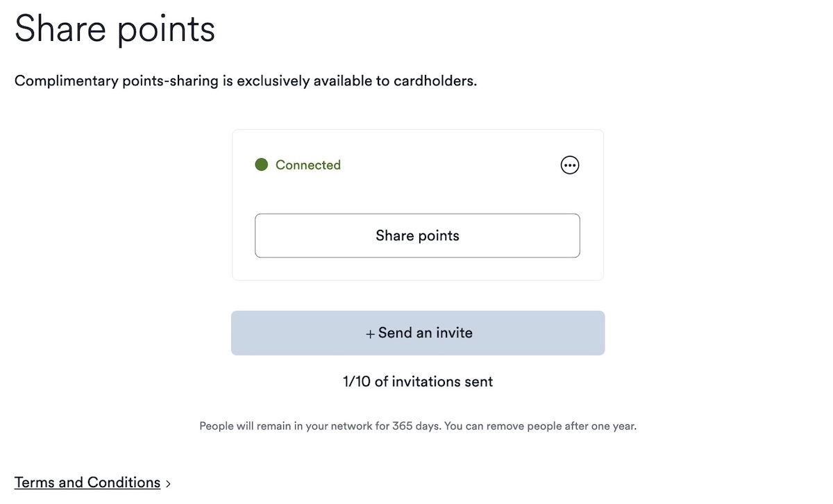Open the three-dot more options menu
Image resolution: width=833 pixels, height=504 pixels.
(x=569, y=165)
